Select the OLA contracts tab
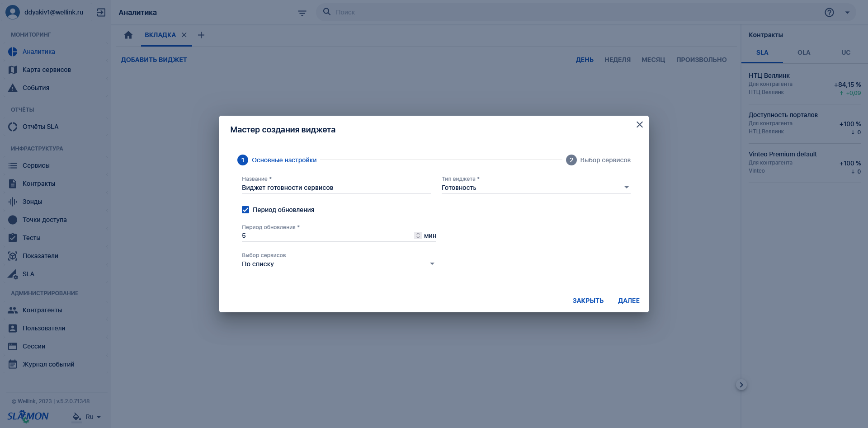This screenshot has height=428, width=868. [804, 52]
